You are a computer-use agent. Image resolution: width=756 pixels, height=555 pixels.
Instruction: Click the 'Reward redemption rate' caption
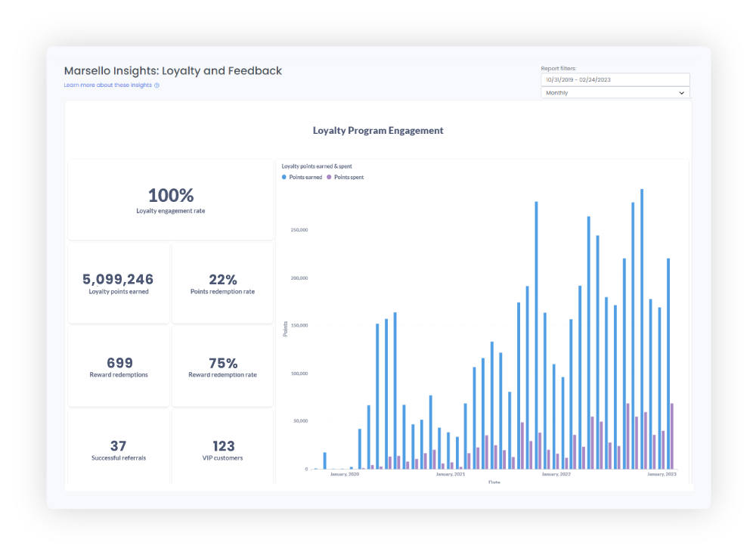point(222,374)
